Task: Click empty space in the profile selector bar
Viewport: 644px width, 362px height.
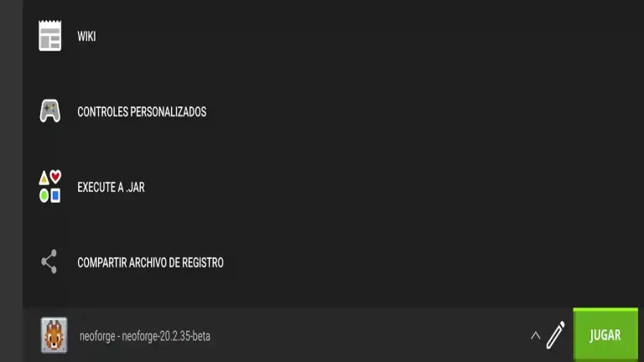Action: tap(370, 336)
